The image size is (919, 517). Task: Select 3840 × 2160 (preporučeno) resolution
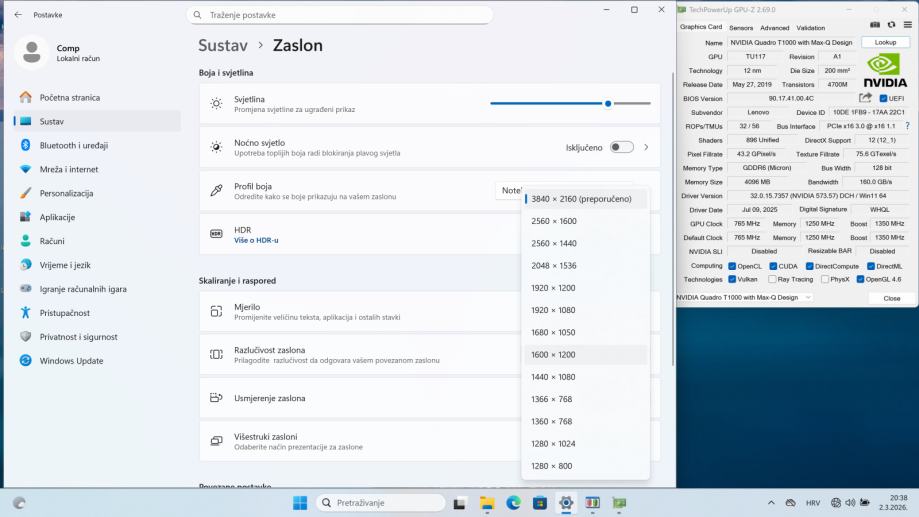point(586,199)
